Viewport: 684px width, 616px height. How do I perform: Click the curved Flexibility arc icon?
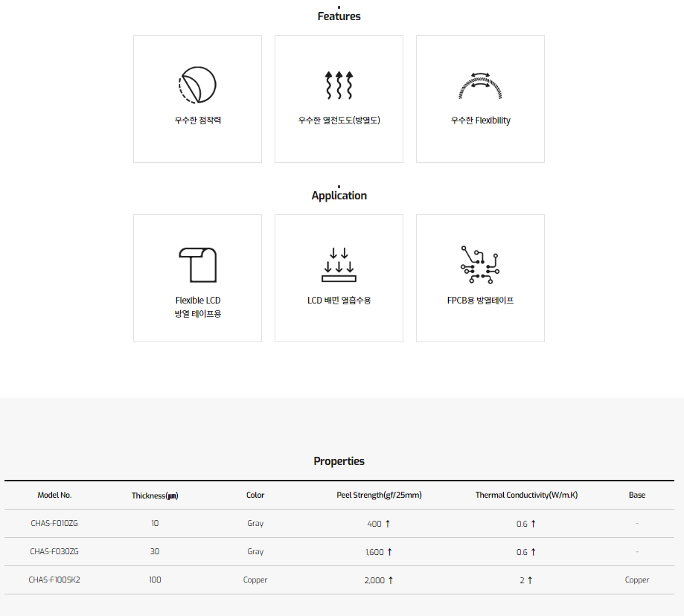[x=480, y=86]
